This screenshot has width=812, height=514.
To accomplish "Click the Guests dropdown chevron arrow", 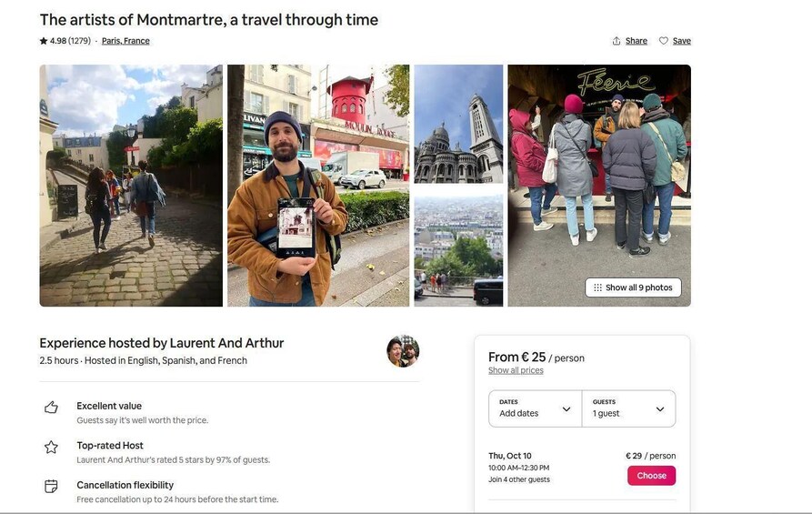I will pyautogui.click(x=660, y=409).
